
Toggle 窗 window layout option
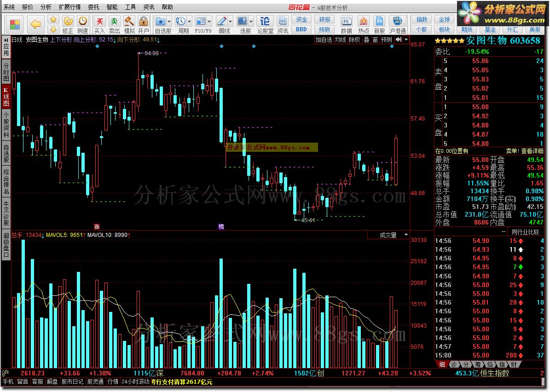(375, 40)
